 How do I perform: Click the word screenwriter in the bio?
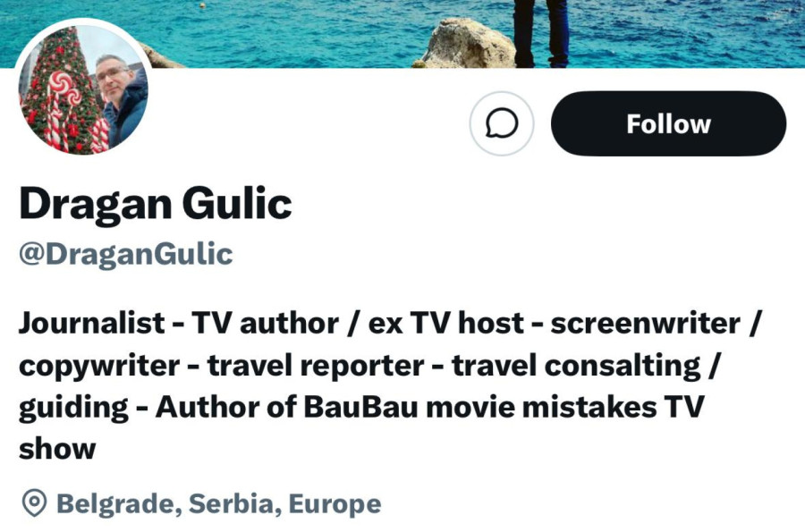pos(645,323)
